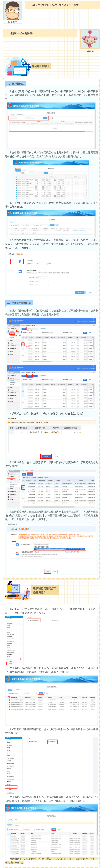103x868 pixels.
Task: Click 立即缴费 on the 缴费 screen
Action: pyautogui.click(x=30, y=475)
